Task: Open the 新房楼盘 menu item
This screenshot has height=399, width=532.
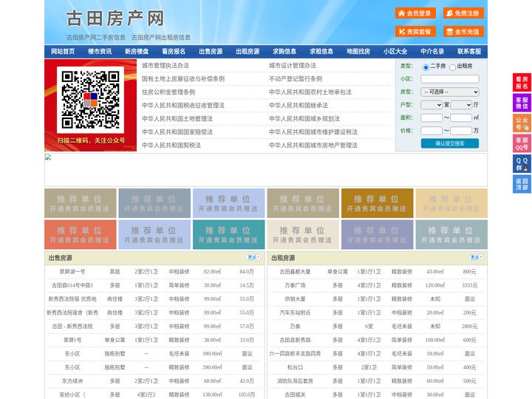Action: click(137, 52)
